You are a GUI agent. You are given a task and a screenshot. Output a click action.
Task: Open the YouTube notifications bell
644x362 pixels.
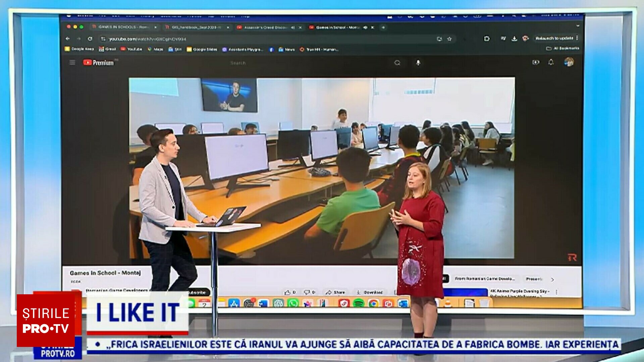(x=551, y=62)
